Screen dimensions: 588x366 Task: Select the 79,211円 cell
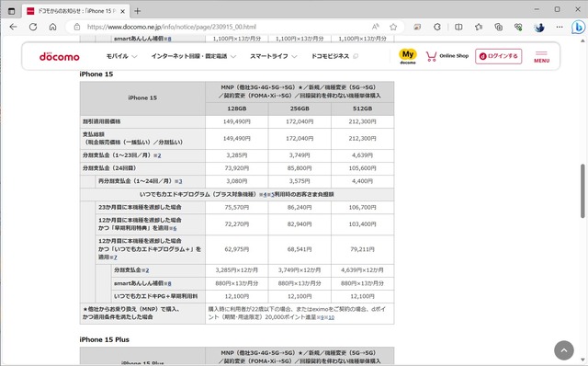[363, 249]
